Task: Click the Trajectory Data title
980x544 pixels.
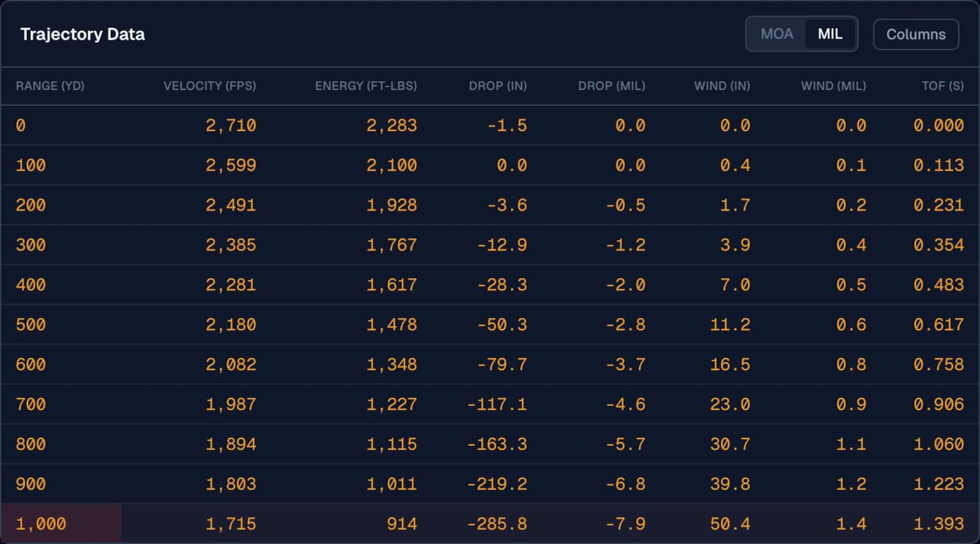Action: [x=83, y=34]
